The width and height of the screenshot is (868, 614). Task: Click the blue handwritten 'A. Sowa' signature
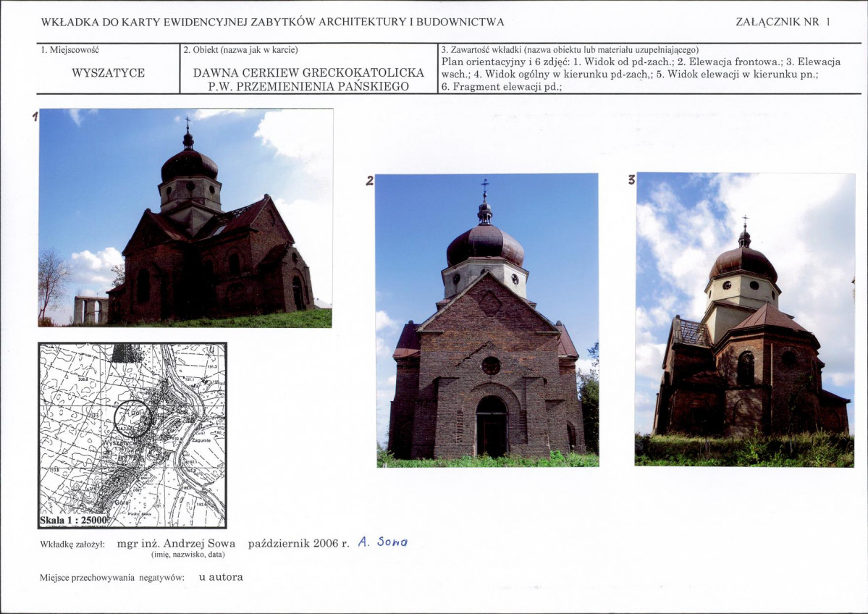(x=383, y=542)
